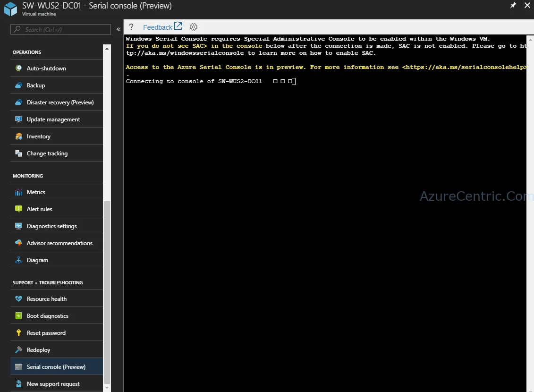The image size is (534, 392).
Task: Pin the blade to dashboard
Action: point(513,5)
